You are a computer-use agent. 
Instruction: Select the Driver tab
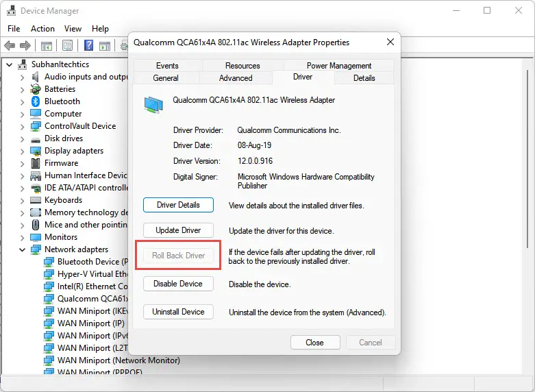303,77
